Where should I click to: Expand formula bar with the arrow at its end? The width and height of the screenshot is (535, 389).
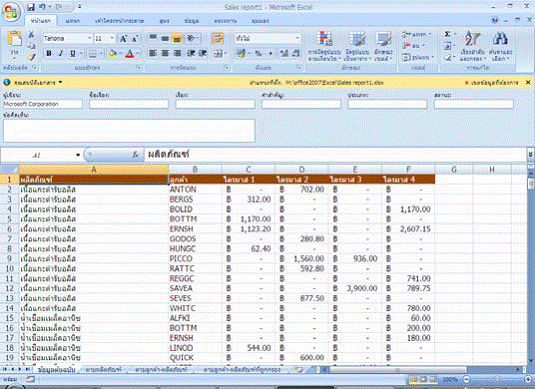[x=531, y=154]
